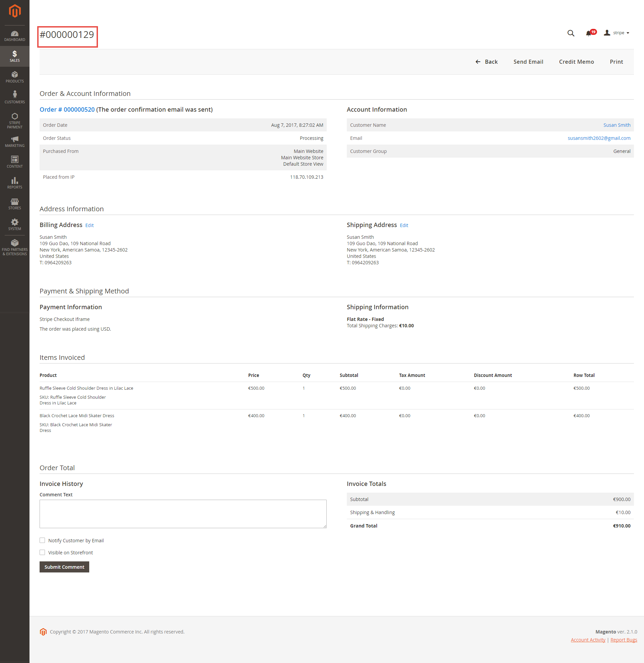Image resolution: width=644 pixels, height=663 pixels.
Task: Select the Content sidebar icon
Action: [x=14, y=162]
